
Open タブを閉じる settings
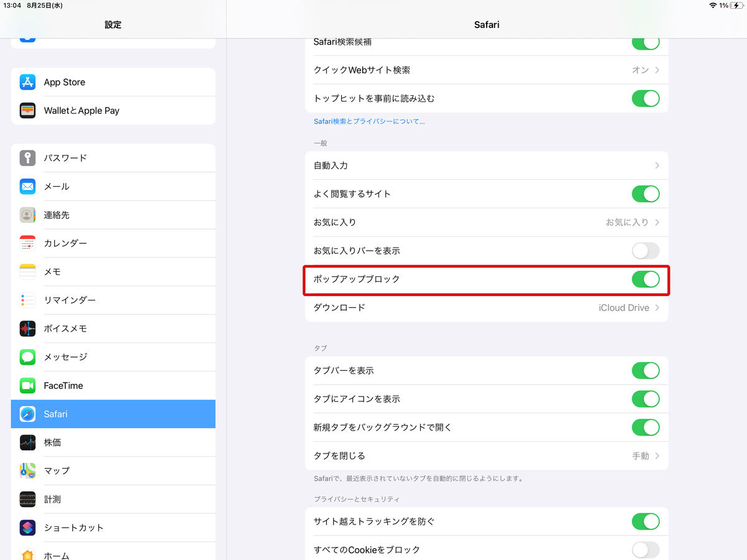point(487,456)
